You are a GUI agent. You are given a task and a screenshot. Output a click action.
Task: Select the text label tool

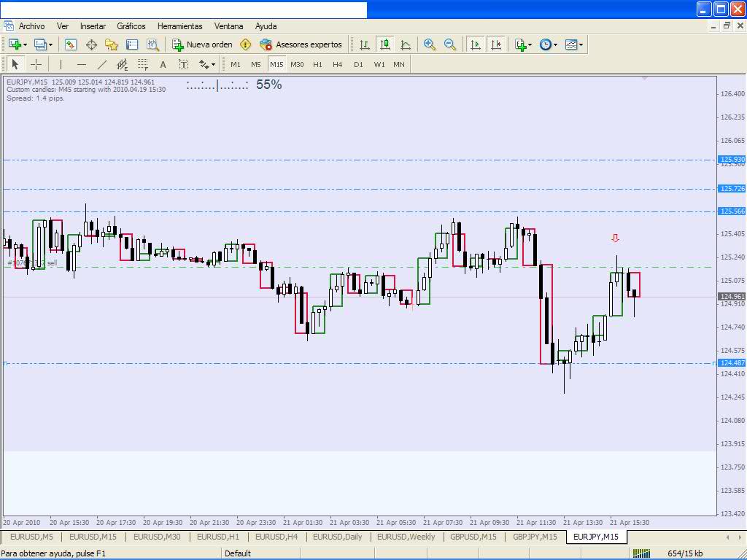coord(183,64)
